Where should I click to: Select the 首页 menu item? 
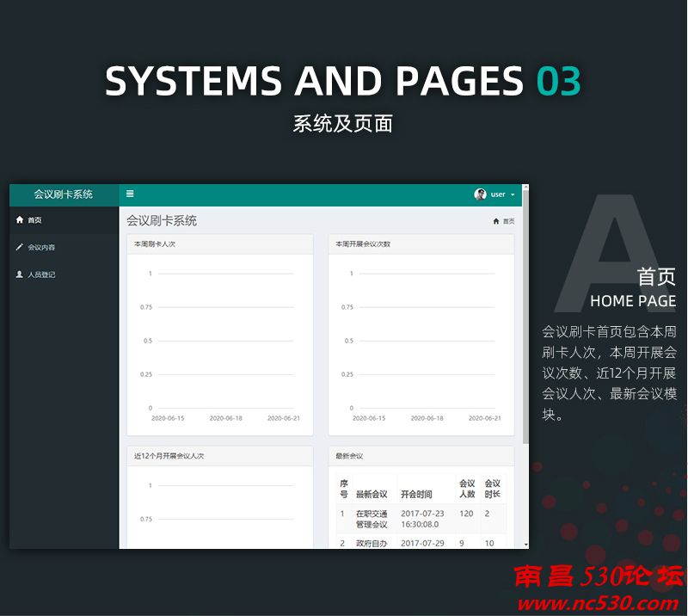(34, 219)
